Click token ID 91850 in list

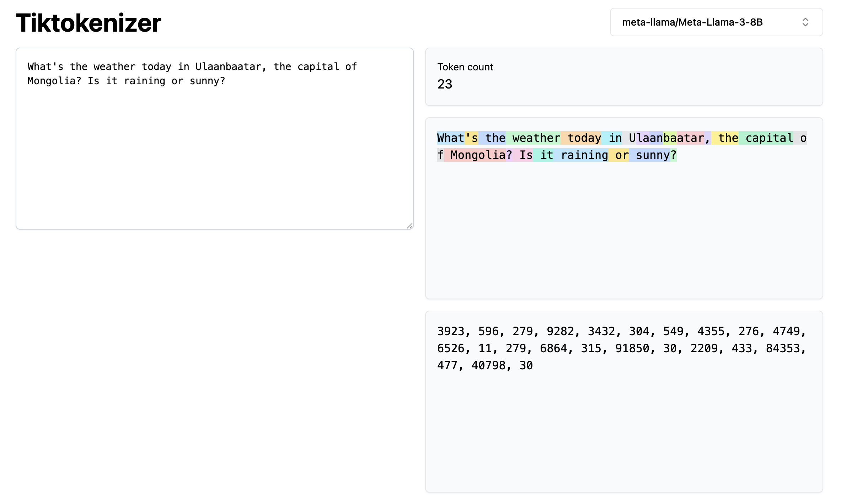tap(632, 348)
